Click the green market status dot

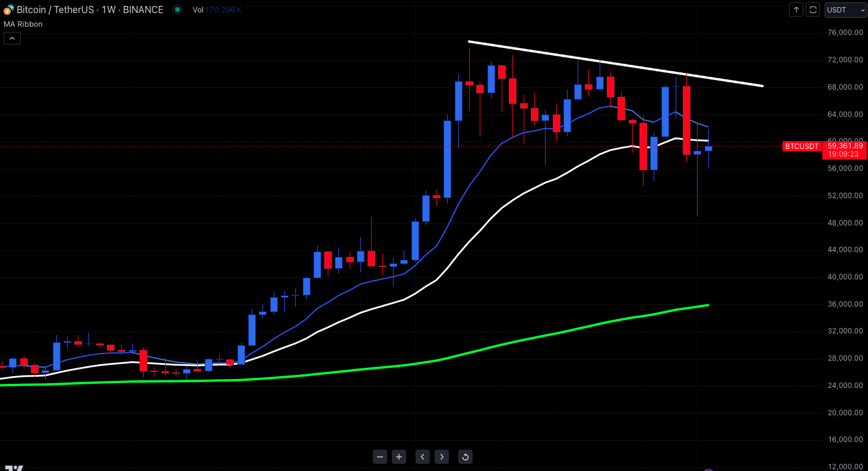point(177,10)
